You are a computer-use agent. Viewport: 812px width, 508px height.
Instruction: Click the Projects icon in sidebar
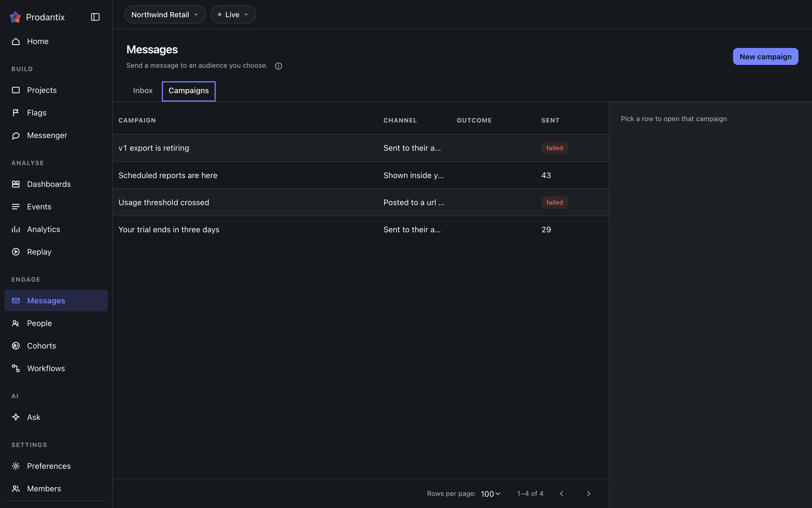pos(16,90)
